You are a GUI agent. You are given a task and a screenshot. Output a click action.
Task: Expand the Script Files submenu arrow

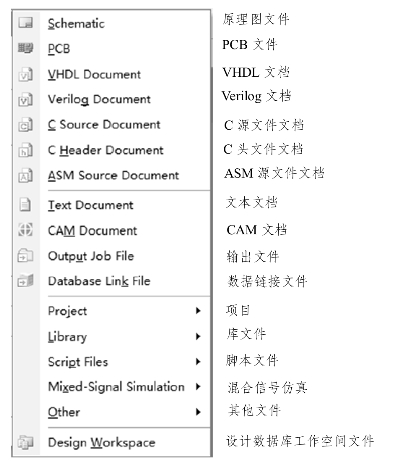(198, 362)
